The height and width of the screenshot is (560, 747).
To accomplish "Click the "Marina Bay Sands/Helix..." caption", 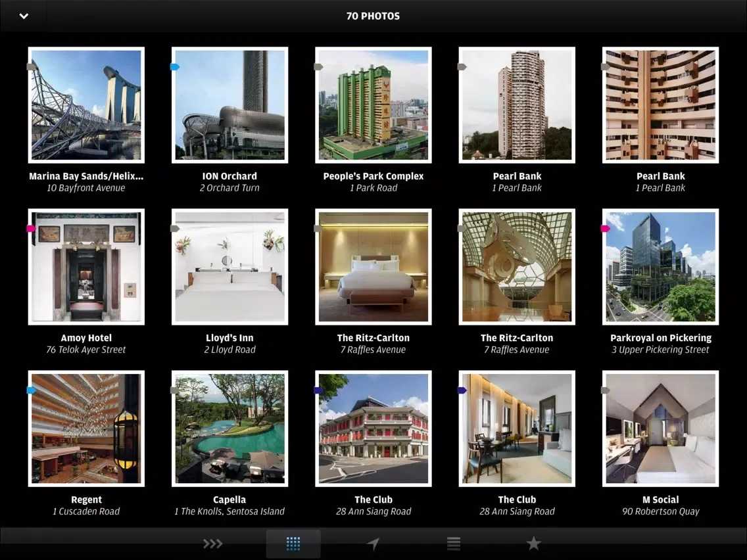I will coord(86,176).
